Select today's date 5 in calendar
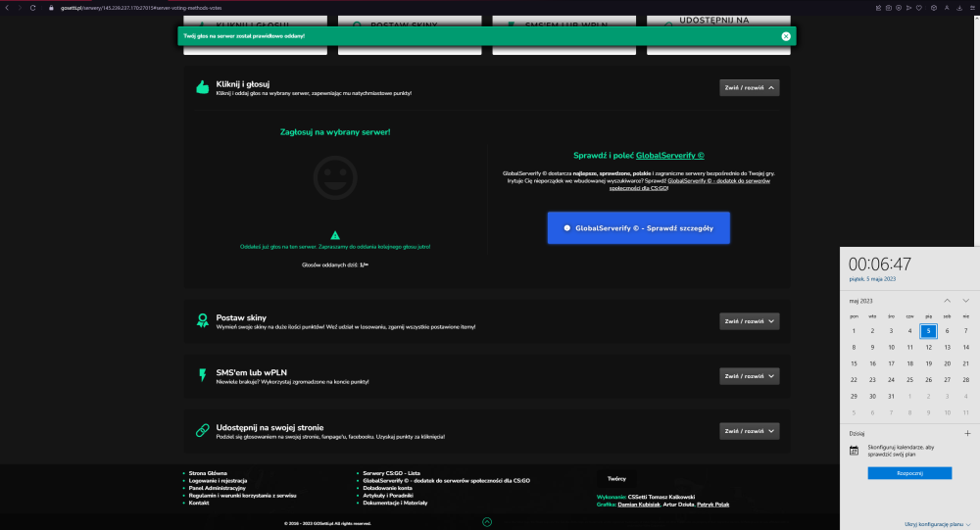Screen dimensions: 980x530 928,330
